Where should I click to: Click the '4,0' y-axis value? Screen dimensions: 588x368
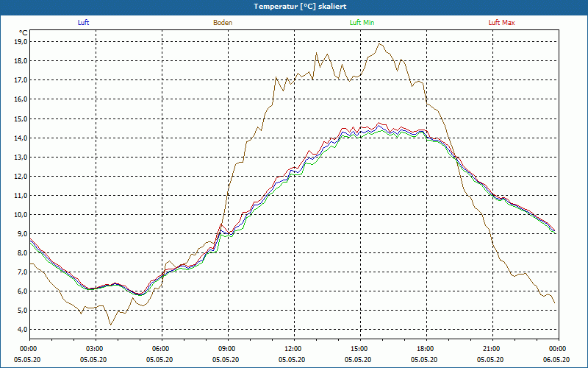click(x=23, y=329)
